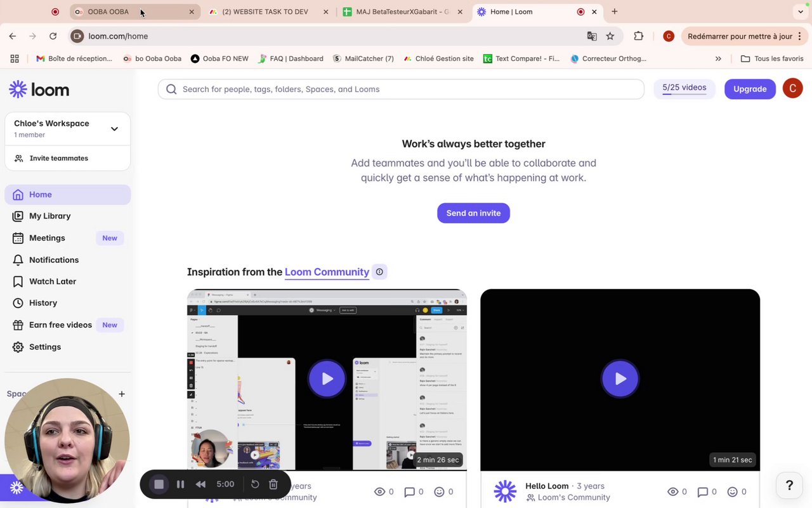Open the Chrome profile avatar

pos(669,36)
